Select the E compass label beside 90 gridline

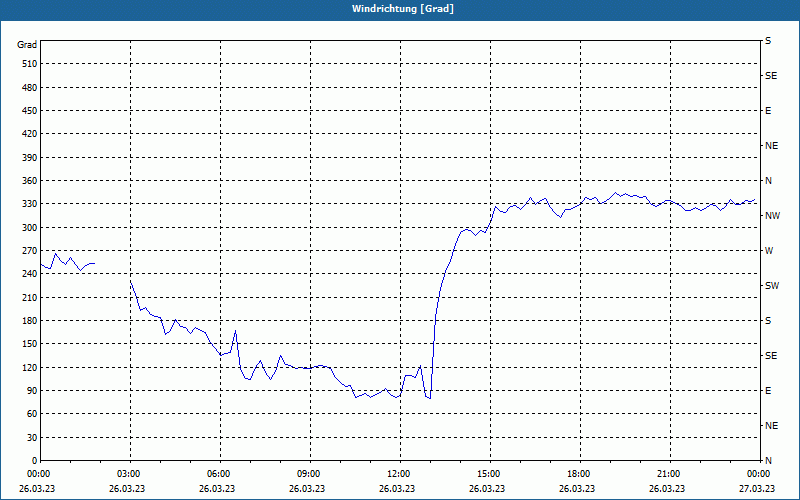coord(768,391)
